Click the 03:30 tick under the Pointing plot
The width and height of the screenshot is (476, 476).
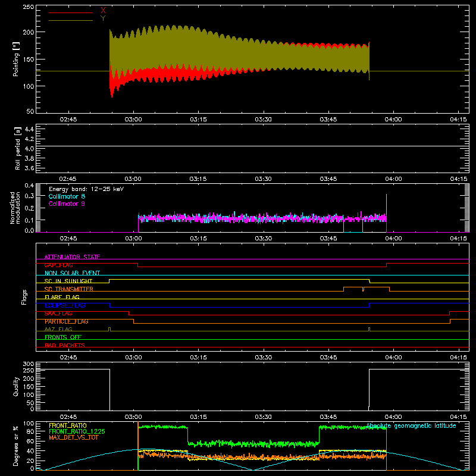(x=263, y=120)
